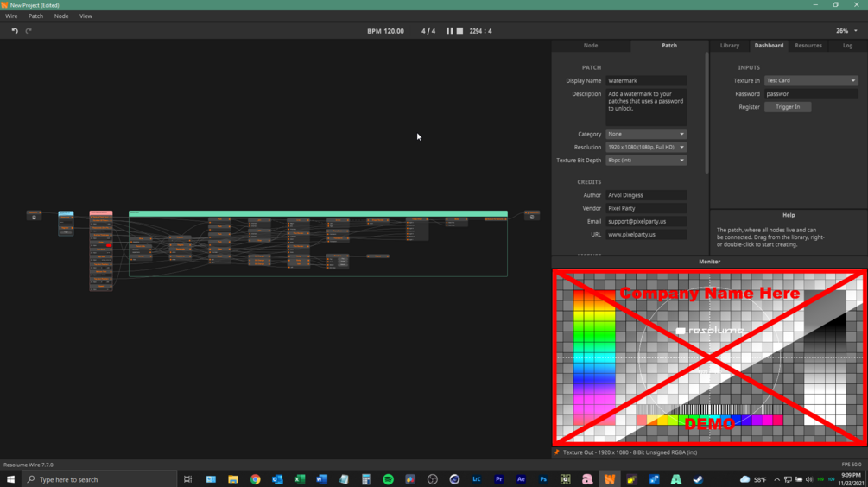Click the Register 'Trigger In' button

coord(788,107)
